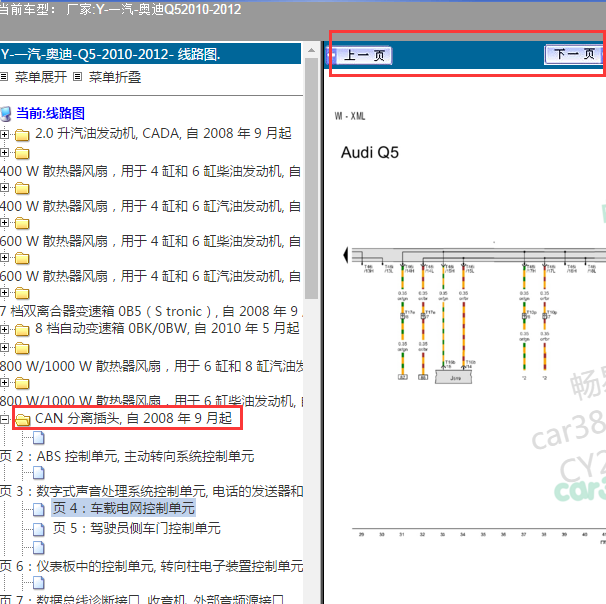This screenshot has width=606, height=604.
Task: Click folder icon above 800 W/1000 W 汽油
Action: [22, 348]
